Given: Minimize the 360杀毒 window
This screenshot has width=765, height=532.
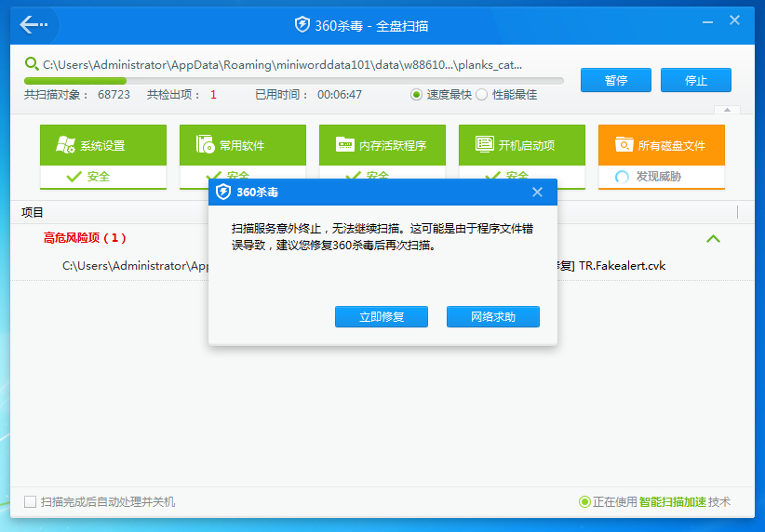Looking at the screenshot, I should [707, 22].
